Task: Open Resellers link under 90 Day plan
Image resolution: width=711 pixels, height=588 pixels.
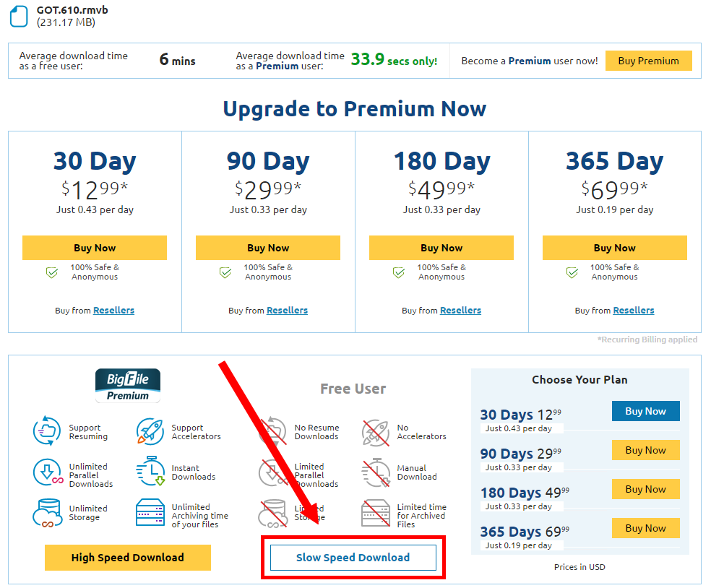Action: pyautogui.click(x=287, y=311)
